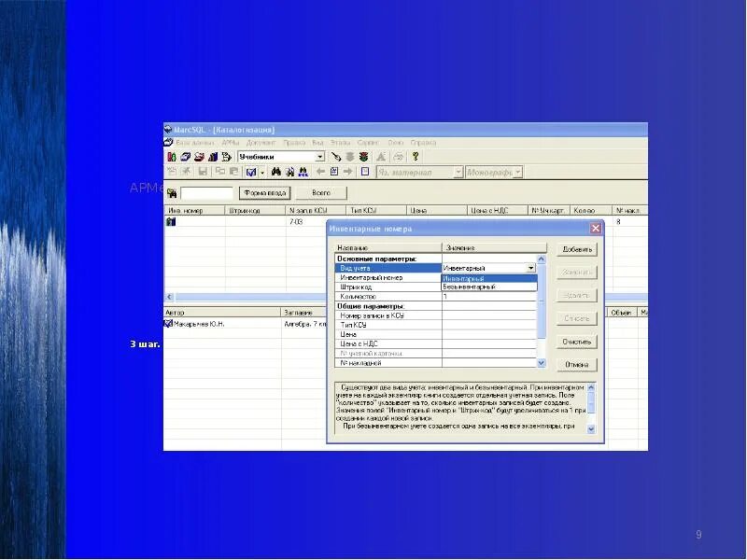Click the record icon next to Макарычев Ю.Н.
Image resolution: width=747 pixels, height=560 pixels.
coord(168,324)
